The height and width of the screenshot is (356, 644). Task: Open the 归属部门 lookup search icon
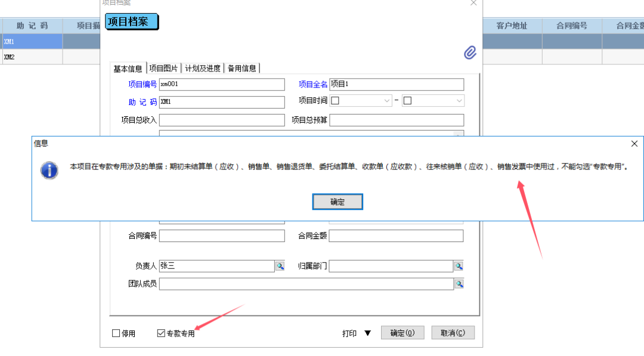pos(459,266)
